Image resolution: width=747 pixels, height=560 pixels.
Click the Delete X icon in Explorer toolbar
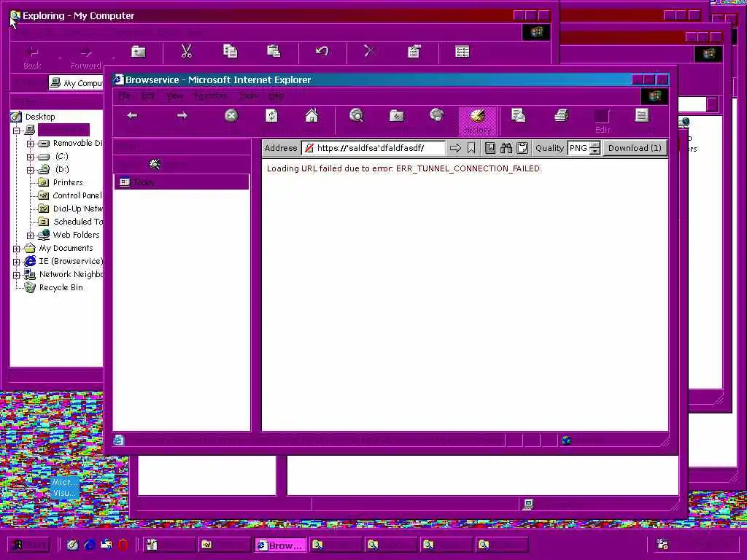(x=368, y=51)
